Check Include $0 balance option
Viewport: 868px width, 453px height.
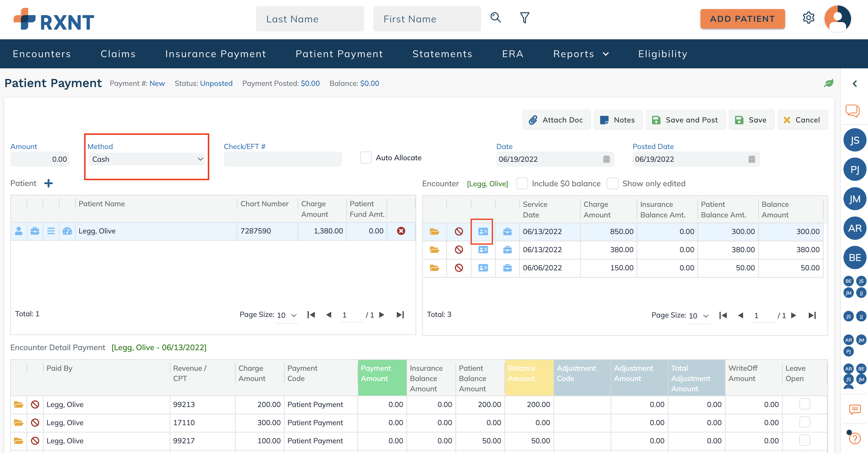tap(522, 184)
